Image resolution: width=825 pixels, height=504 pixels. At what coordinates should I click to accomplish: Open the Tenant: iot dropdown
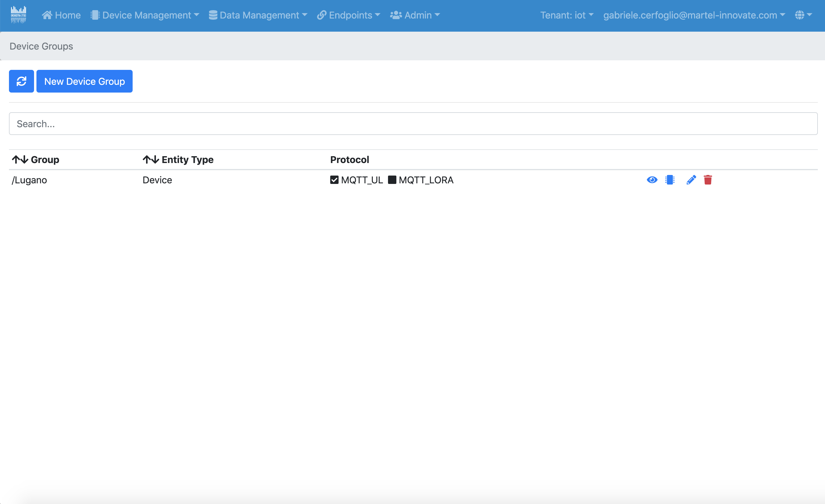(567, 15)
